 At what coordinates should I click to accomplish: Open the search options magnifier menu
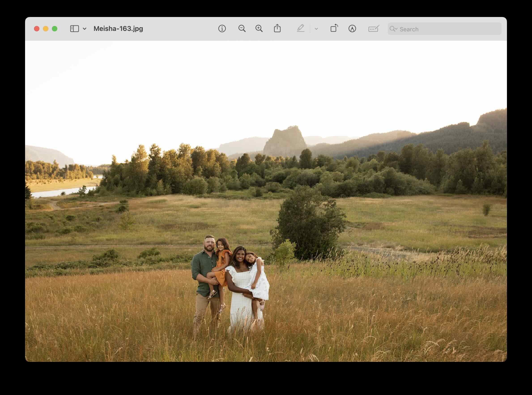(x=393, y=29)
